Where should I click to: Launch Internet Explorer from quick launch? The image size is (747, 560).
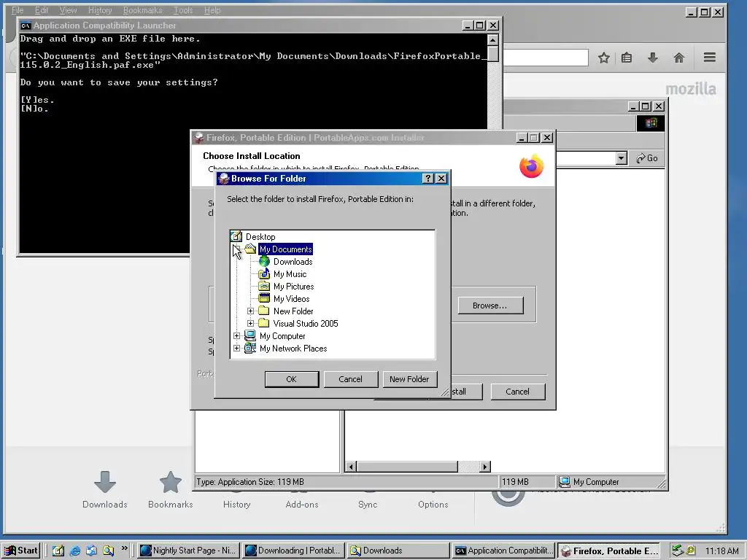click(75, 551)
